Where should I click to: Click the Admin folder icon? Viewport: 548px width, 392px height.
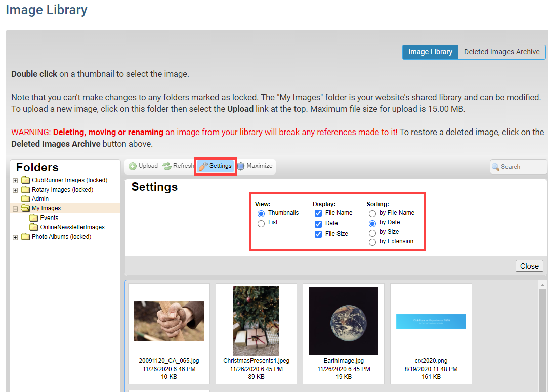click(x=25, y=198)
